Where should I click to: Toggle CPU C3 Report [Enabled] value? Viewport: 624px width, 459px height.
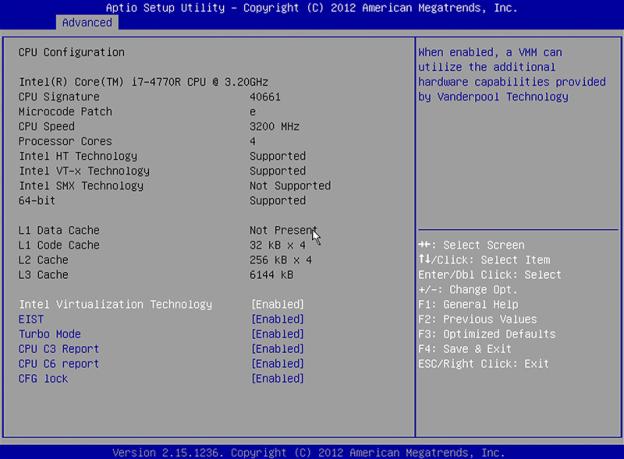click(277, 349)
